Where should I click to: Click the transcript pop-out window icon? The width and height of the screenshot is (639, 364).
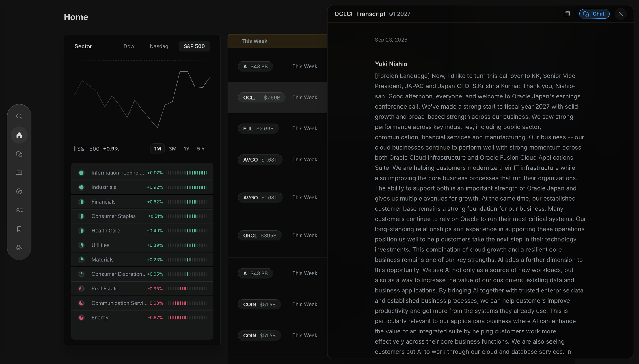[567, 14]
